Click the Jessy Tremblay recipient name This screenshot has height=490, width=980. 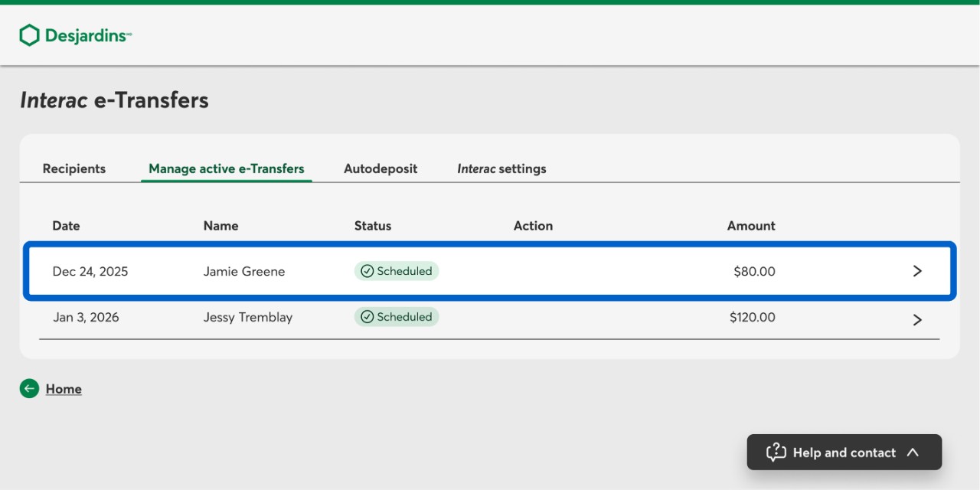point(248,317)
